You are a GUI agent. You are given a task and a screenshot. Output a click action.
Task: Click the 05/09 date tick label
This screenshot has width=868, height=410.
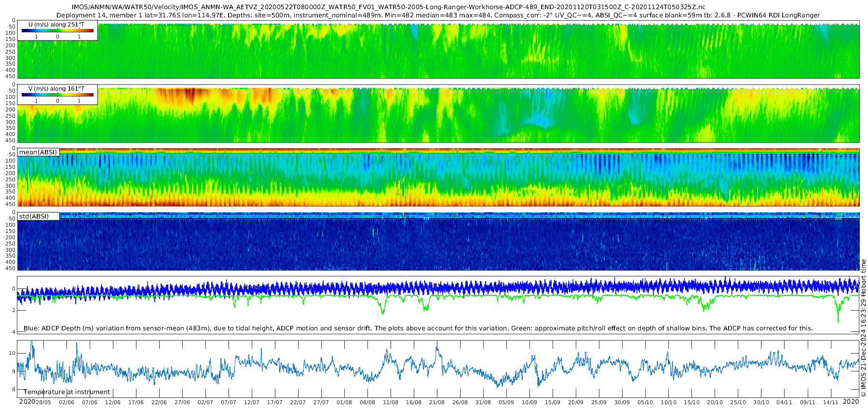point(506,403)
